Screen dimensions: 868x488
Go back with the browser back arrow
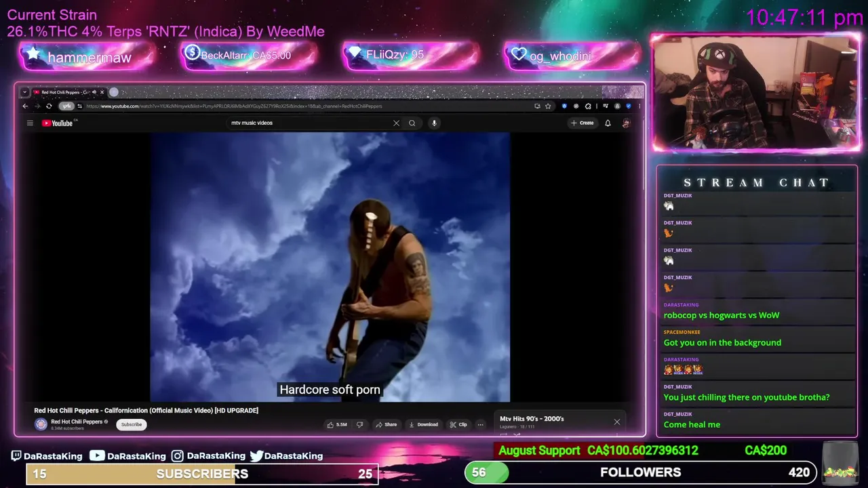tap(25, 106)
